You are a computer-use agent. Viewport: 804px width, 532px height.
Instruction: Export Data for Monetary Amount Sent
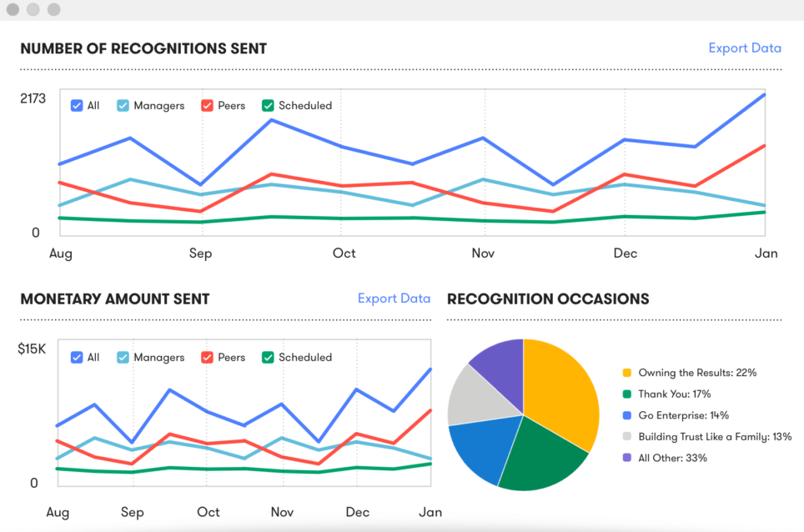click(394, 299)
